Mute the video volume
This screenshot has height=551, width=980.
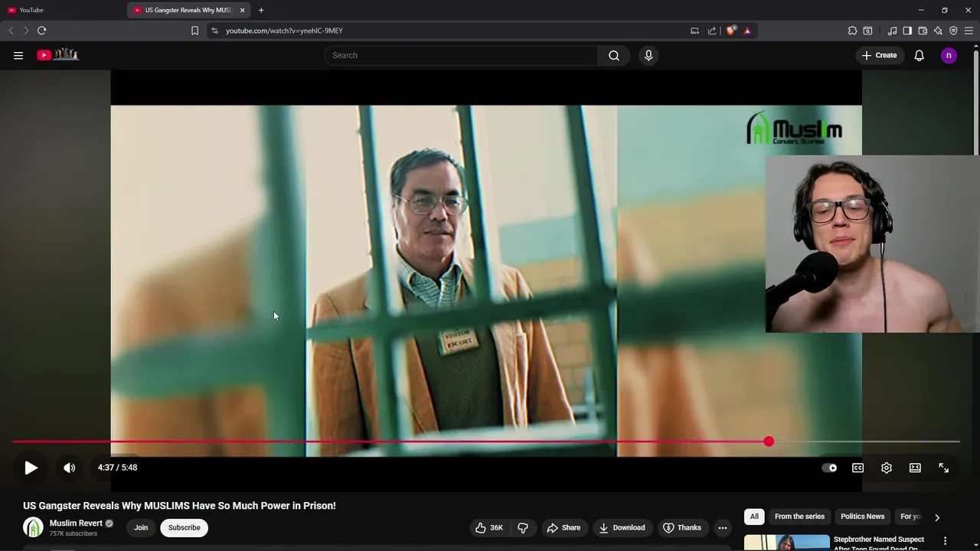[69, 468]
